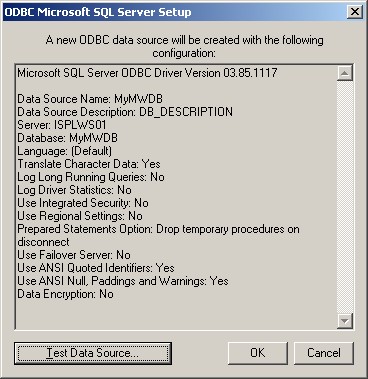This screenshot has width=368, height=379.
Task: Select the ODBC Driver Version line
Action: coord(147,73)
